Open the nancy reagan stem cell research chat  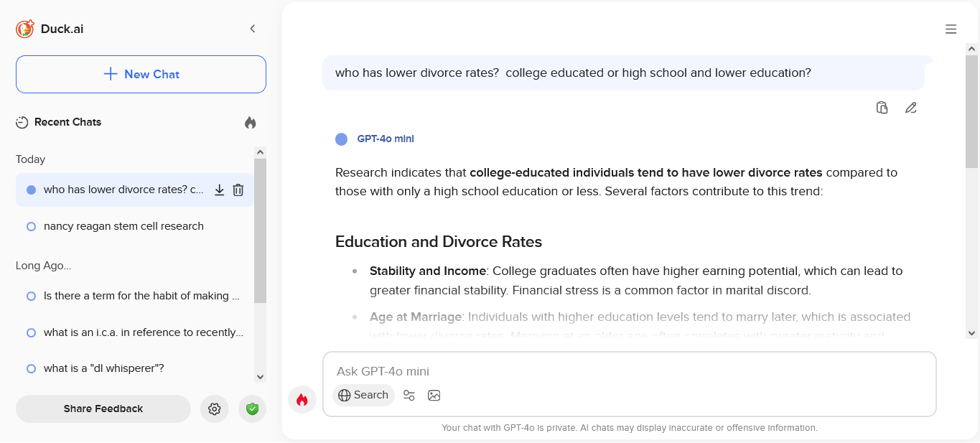123,226
